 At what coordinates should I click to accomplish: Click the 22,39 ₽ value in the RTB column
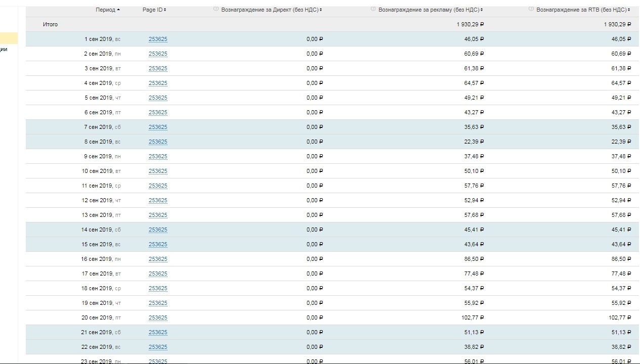coord(622,142)
